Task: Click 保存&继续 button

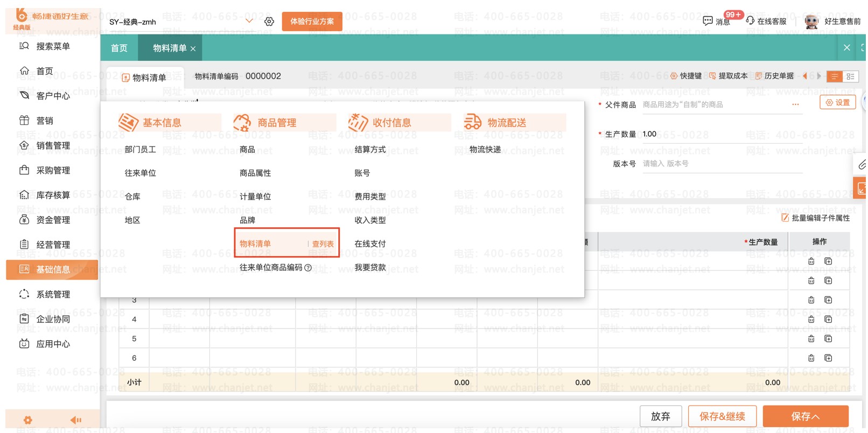Action: (x=722, y=416)
